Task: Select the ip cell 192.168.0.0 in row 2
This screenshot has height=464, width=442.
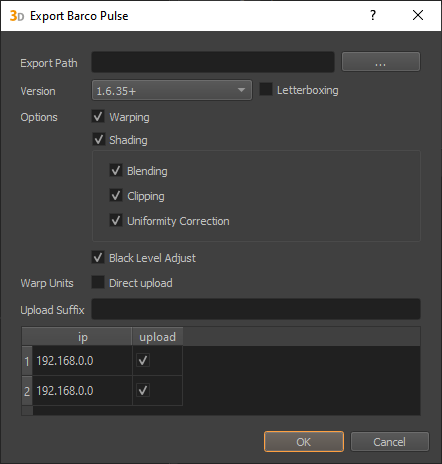Action: click(x=82, y=391)
